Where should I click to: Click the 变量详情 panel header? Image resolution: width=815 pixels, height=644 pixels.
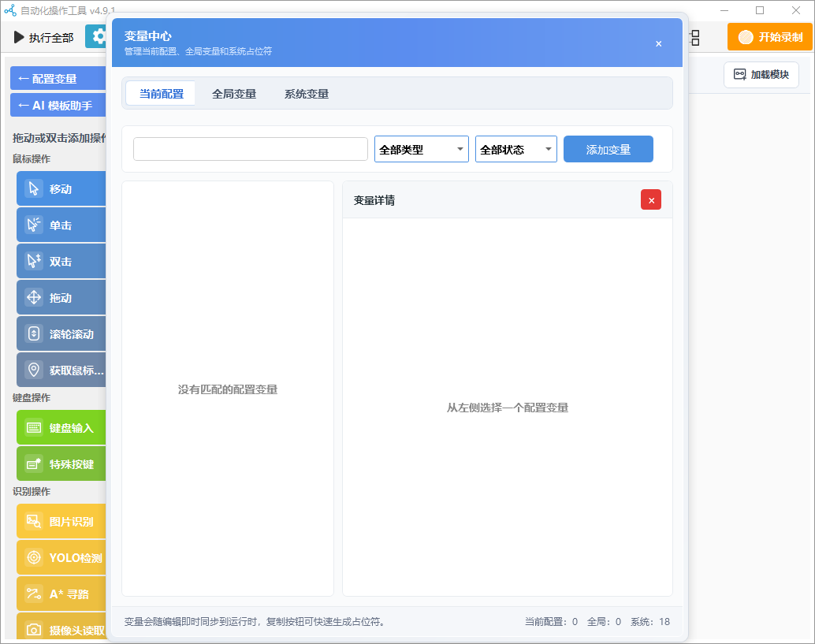508,200
